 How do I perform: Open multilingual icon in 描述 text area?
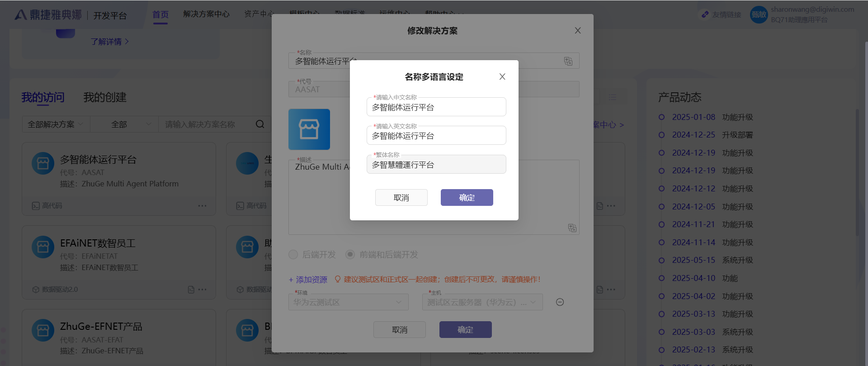click(x=572, y=228)
